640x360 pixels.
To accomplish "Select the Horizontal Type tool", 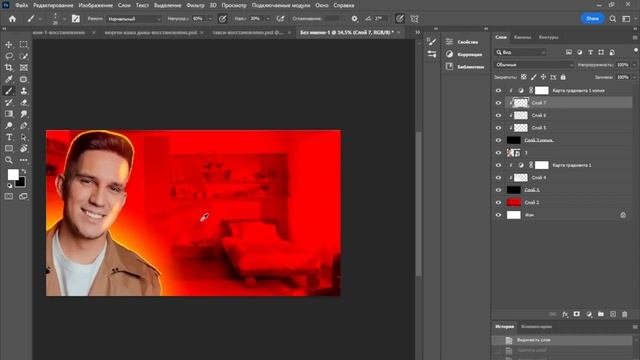I will 9,137.
